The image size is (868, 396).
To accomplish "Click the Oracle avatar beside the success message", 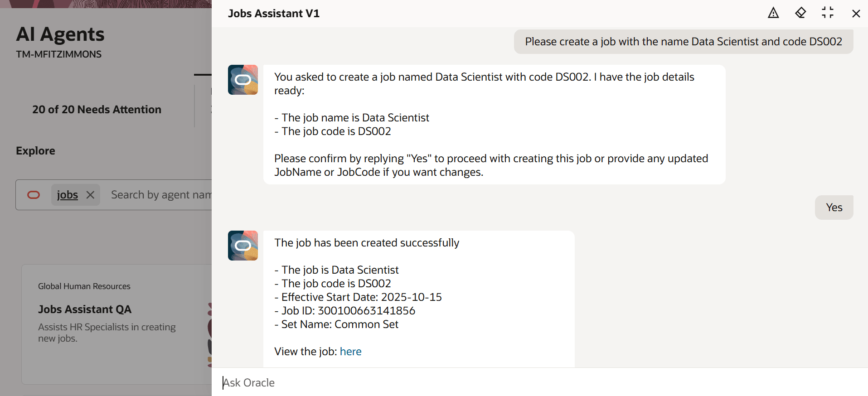I will pos(242,245).
